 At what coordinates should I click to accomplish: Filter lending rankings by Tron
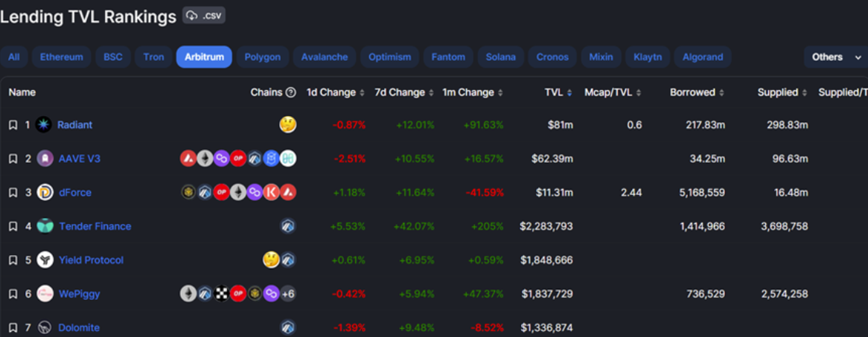coord(153,57)
